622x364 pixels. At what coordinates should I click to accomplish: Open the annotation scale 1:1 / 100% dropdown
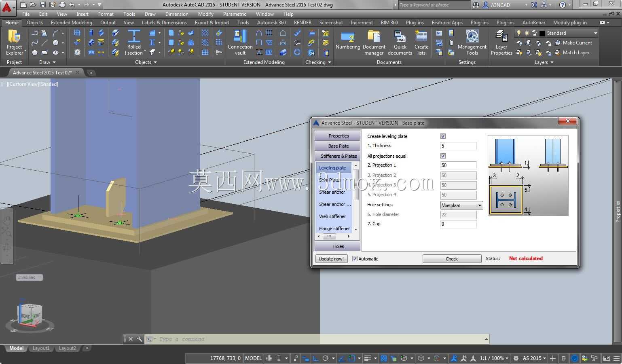click(x=494, y=358)
